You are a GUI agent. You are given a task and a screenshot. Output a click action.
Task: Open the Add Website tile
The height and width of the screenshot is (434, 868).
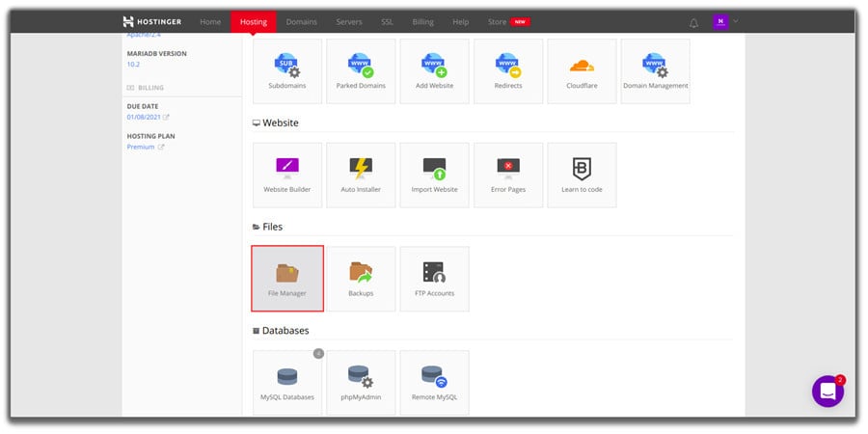[434, 70]
